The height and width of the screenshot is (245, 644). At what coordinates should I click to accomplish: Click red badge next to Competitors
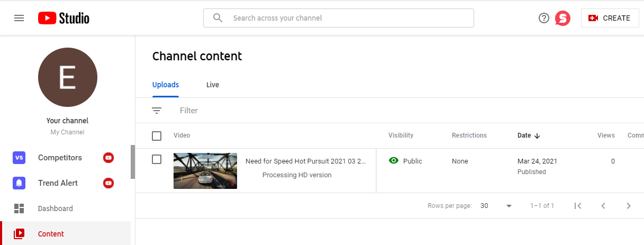108,158
